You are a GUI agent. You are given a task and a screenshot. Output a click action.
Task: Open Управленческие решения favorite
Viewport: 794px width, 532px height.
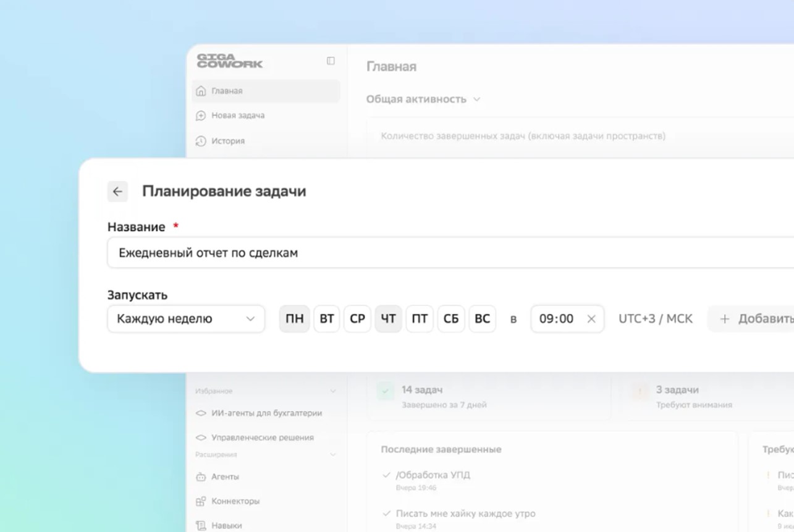pyautogui.click(x=266, y=437)
